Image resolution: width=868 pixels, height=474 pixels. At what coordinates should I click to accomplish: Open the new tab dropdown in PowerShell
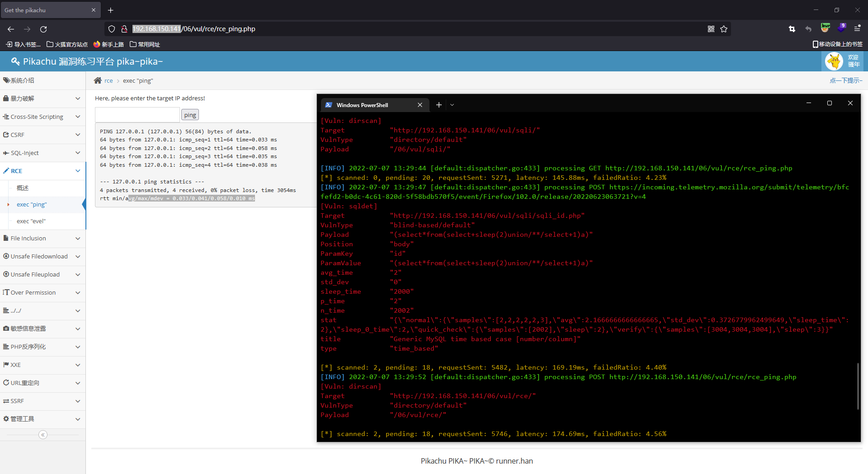click(452, 104)
